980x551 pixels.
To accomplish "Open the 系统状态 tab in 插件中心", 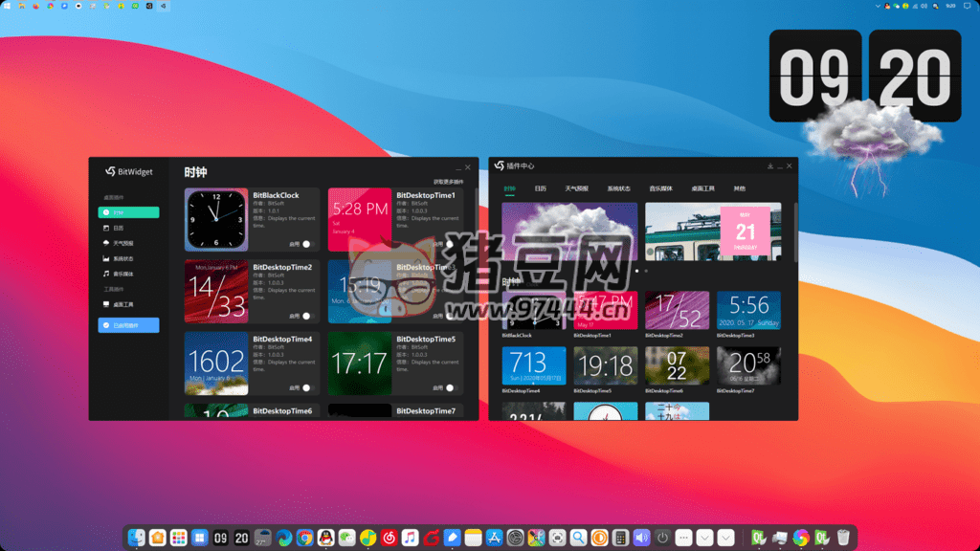I will [618, 188].
